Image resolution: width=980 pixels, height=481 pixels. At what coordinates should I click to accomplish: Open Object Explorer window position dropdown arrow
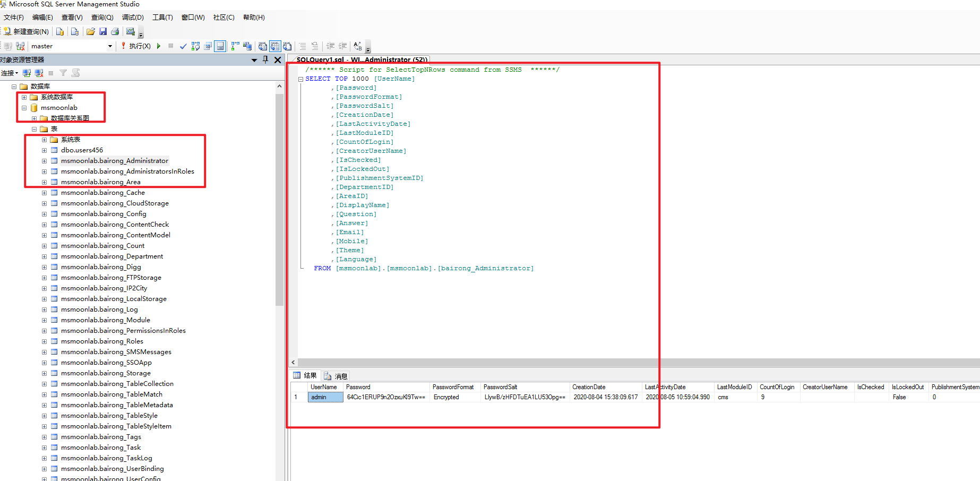pyautogui.click(x=254, y=60)
